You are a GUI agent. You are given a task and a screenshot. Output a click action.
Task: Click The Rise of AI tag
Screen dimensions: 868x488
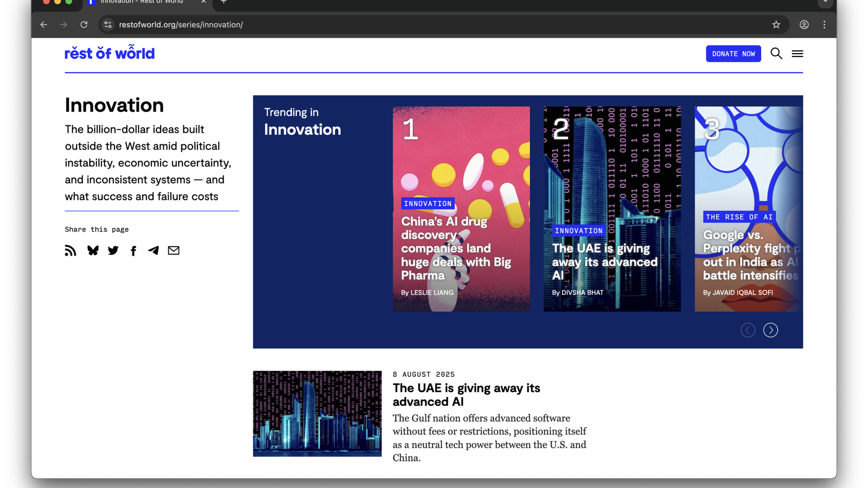(x=739, y=217)
